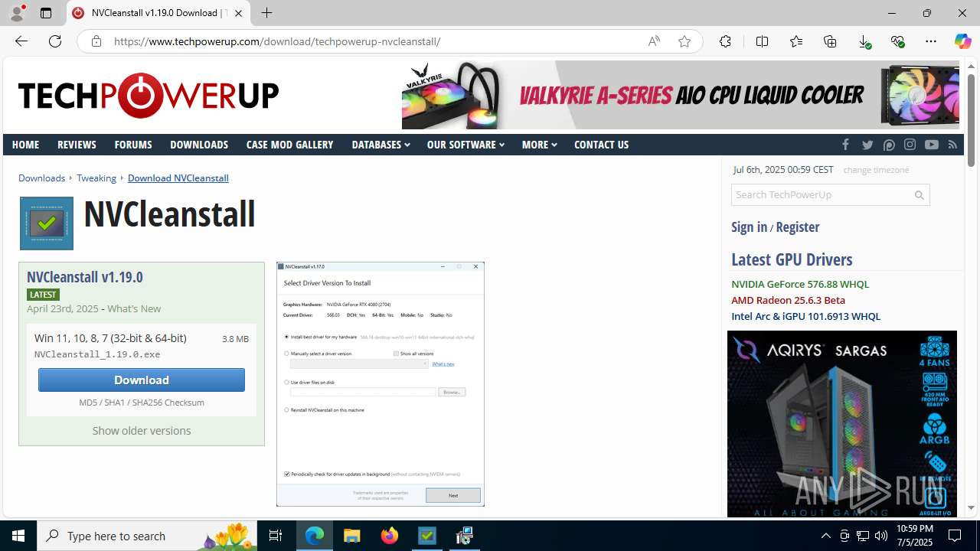Open Task View on taskbar
This screenshot has width=980, height=551.
[276, 536]
